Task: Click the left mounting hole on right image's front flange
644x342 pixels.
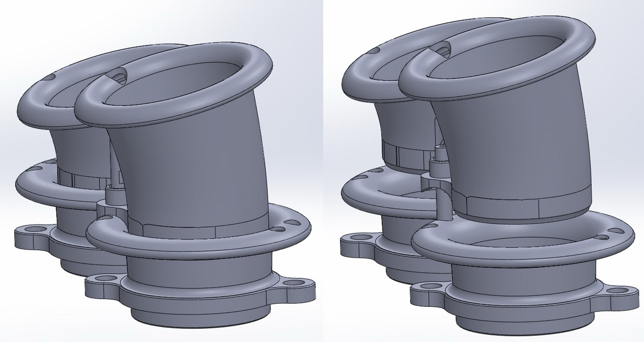Action: point(431,285)
